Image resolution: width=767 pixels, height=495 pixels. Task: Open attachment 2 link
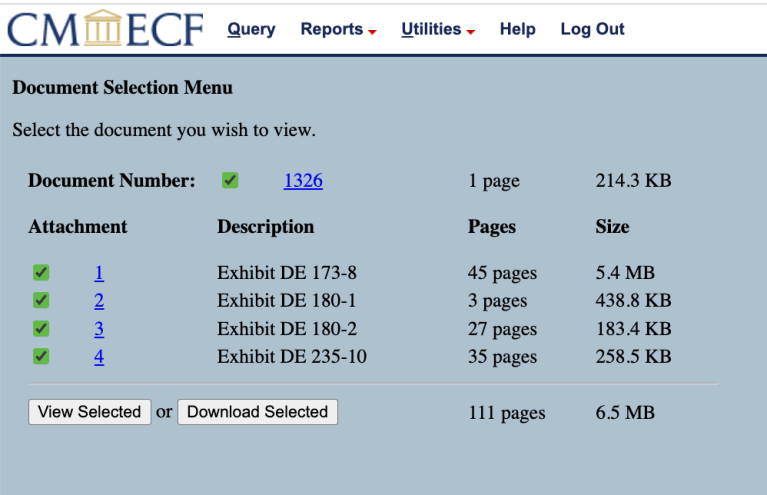(x=99, y=301)
